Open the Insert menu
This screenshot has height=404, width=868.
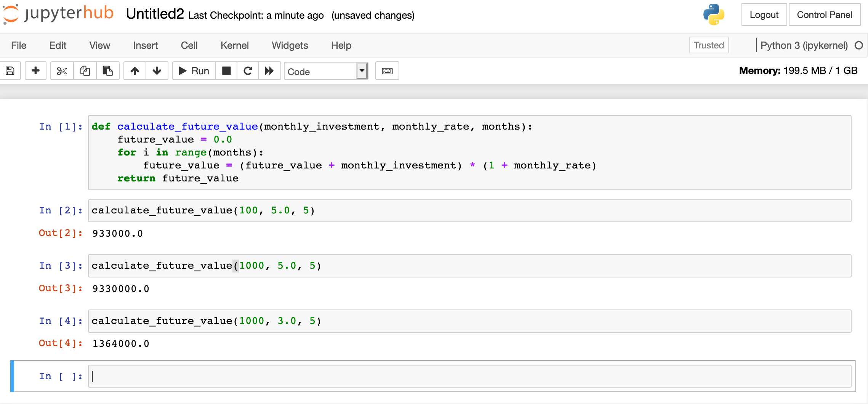(145, 45)
